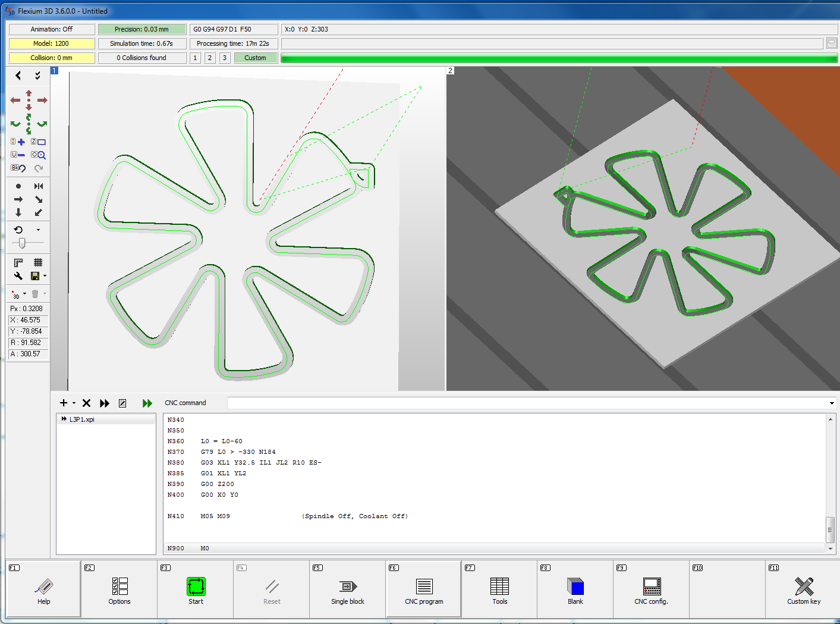The width and height of the screenshot is (840, 624).
Task: Click the grid display icon
Action: 38,262
